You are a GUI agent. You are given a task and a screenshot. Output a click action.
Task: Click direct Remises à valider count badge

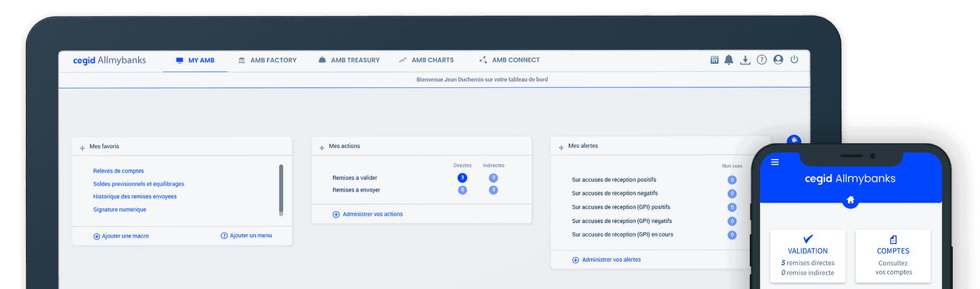(462, 178)
